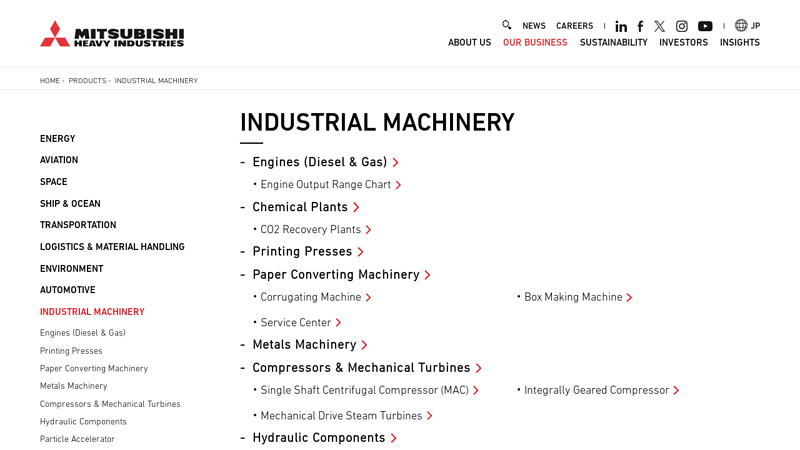Open sidebar sub-item Compressors & Mechanical Turbines
Image resolution: width=800 pixels, height=450 pixels.
click(x=110, y=404)
